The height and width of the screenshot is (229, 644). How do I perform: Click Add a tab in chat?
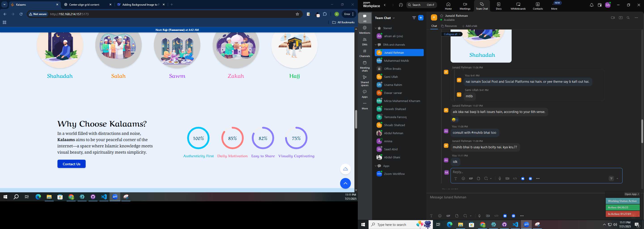pos(470,26)
